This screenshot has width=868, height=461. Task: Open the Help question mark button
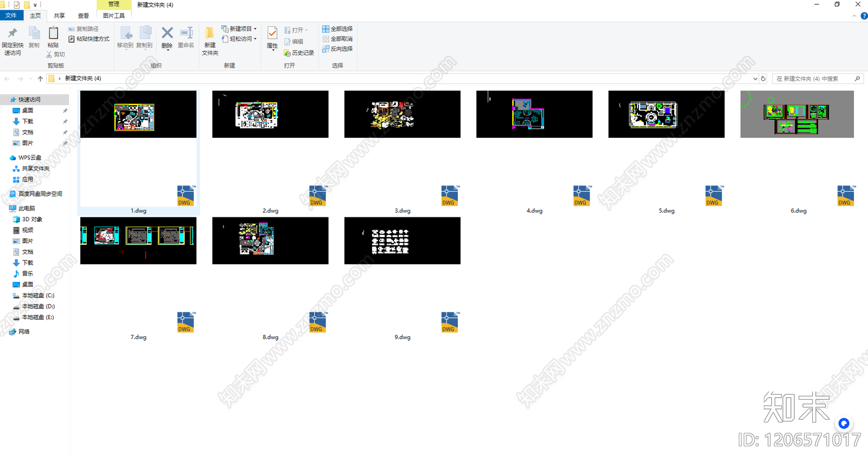tap(864, 16)
